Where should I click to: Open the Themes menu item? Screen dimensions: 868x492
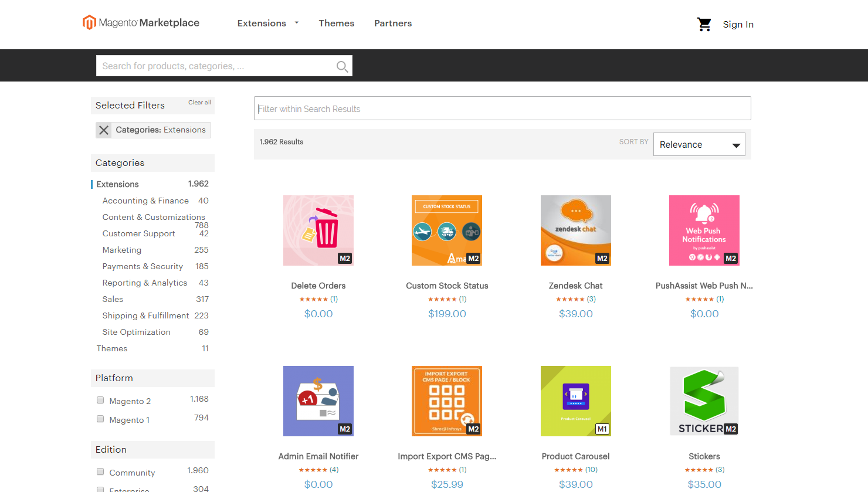(x=336, y=23)
